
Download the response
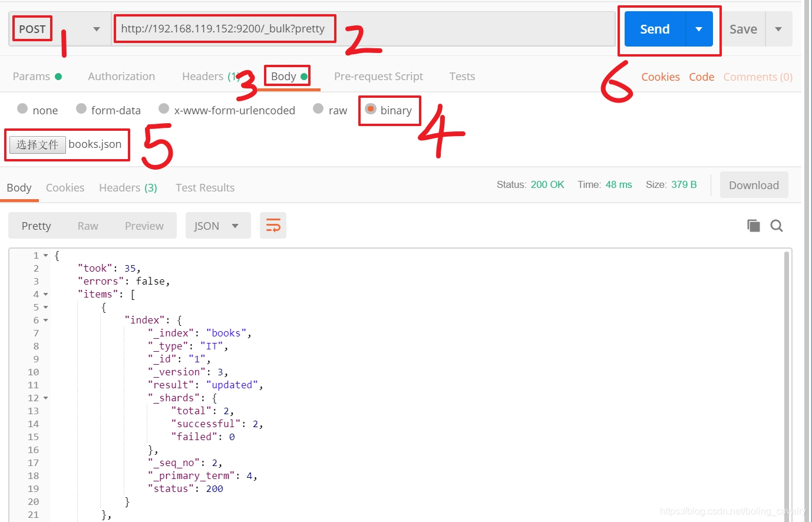[x=754, y=185]
